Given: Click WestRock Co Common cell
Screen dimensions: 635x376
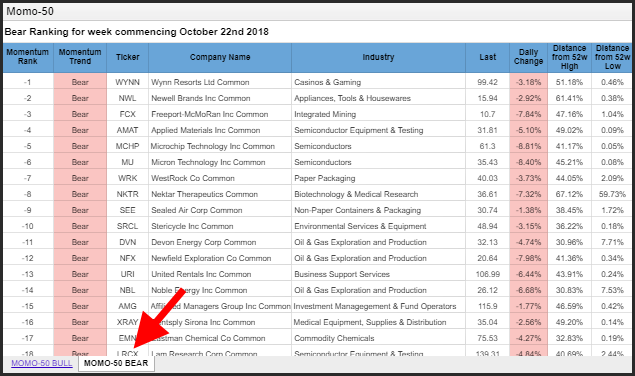Looking at the screenshot, I should (220, 178).
